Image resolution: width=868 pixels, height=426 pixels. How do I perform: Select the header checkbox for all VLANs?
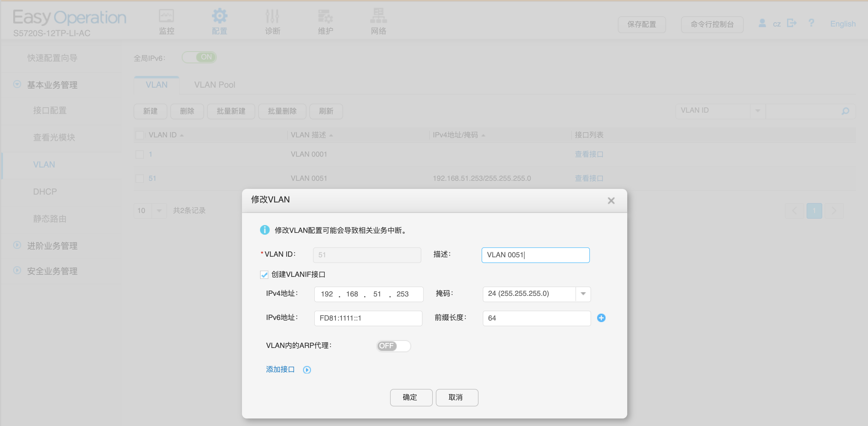point(140,135)
